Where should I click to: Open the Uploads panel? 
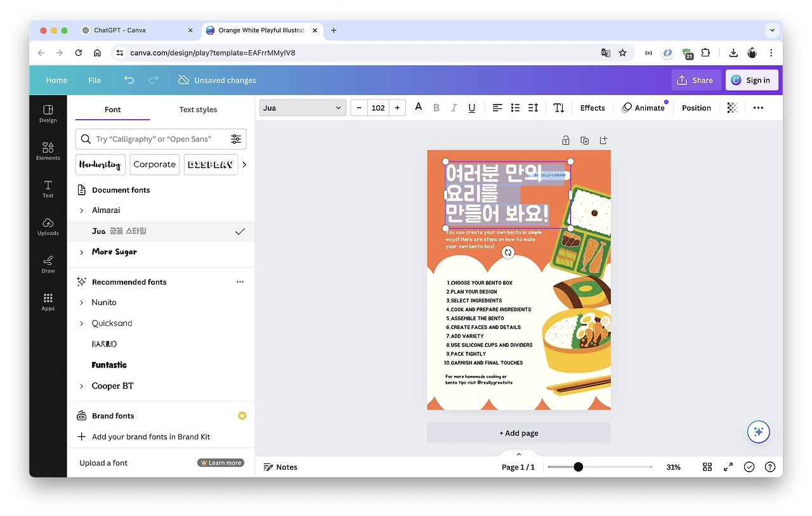click(48, 226)
